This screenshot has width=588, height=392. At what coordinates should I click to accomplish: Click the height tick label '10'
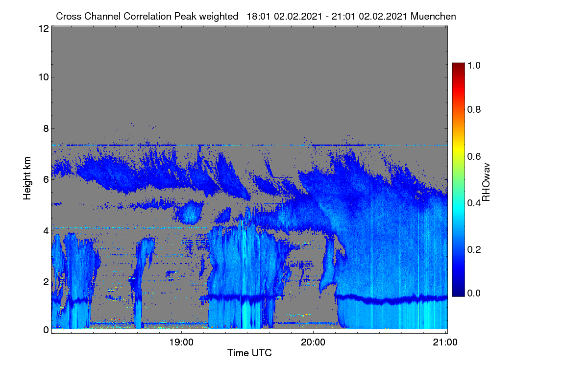[x=43, y=77]
